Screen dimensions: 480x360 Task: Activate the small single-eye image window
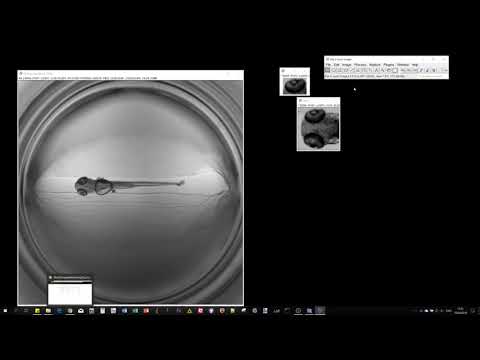pos(295,82)
